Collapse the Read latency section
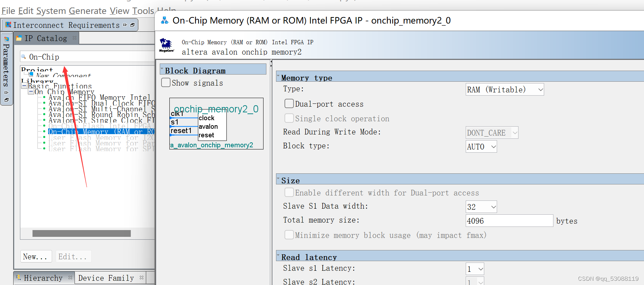 coord(278,255)
